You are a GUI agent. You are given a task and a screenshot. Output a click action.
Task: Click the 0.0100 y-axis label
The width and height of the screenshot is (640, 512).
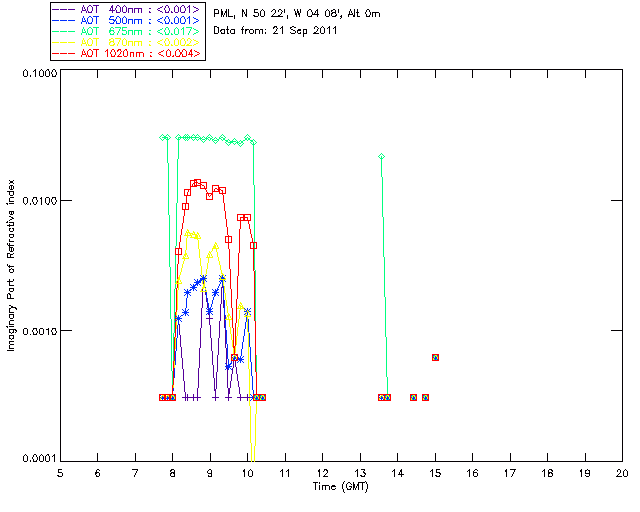pyautogui.click(x=40, y=201)
